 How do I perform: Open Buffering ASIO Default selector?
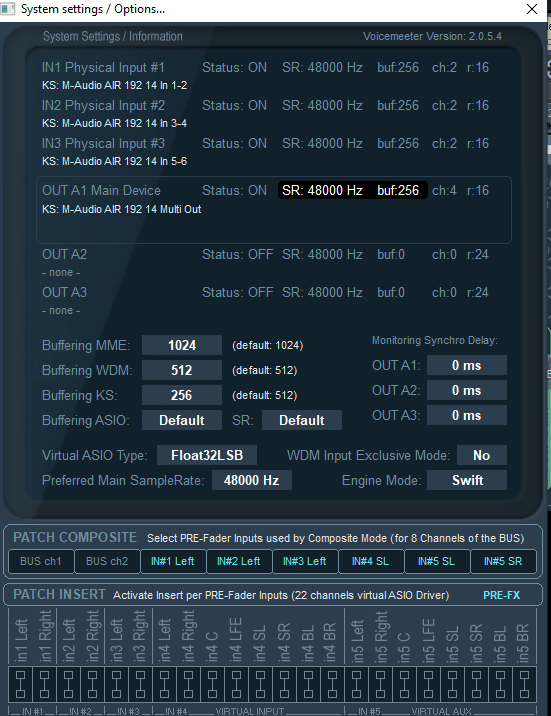pos(182,420)
